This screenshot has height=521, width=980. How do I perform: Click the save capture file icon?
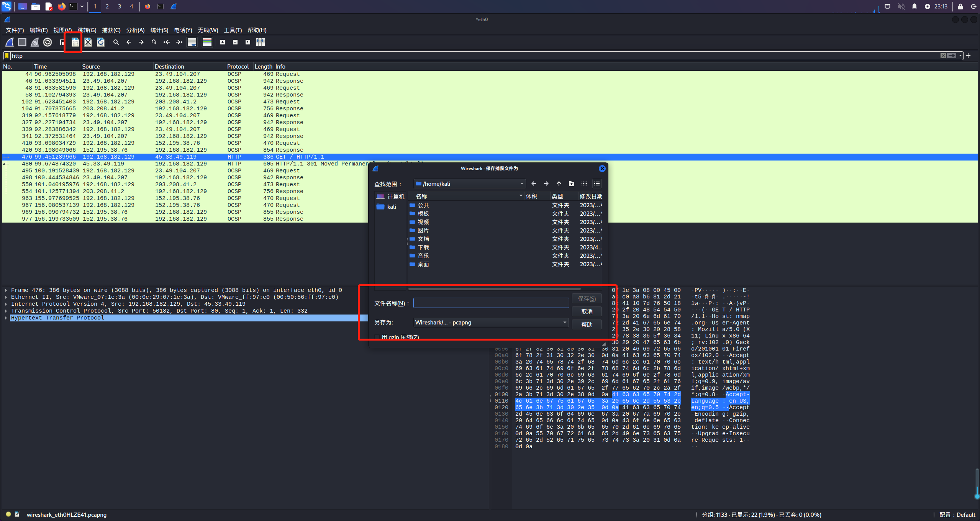point(75,42)
